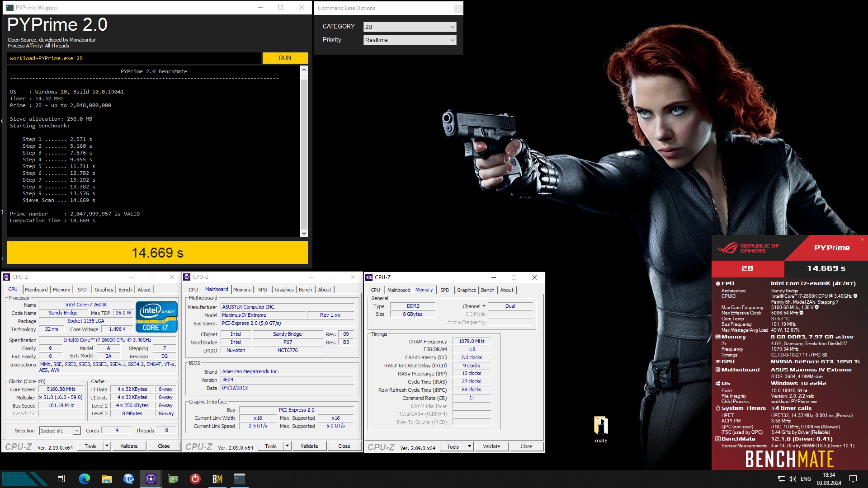Close the Command Line Options panel
The image size is (868, 488).
coord(458,8)
